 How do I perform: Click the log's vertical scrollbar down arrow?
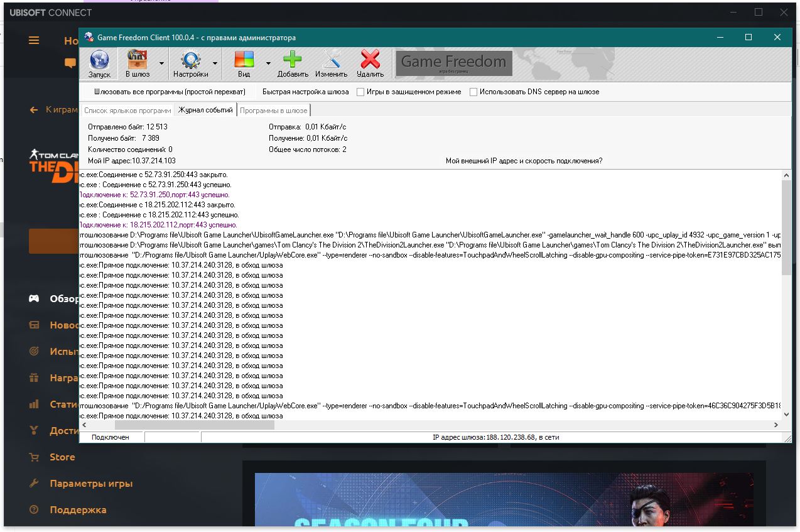point(786,415)
